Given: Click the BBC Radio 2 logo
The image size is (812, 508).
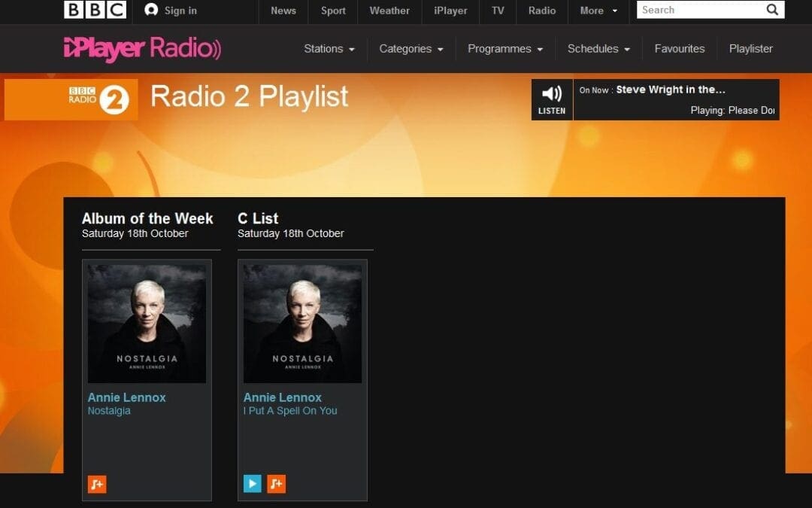Looking at the screenshot, I should pos(98,99).
